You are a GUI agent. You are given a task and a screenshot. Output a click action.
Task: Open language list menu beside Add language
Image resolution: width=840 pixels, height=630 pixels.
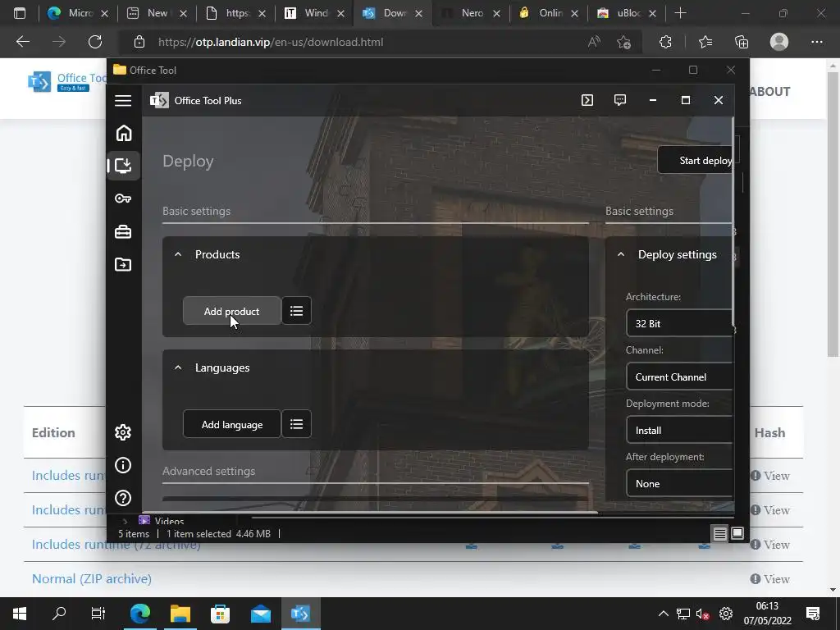pos(296,424)
